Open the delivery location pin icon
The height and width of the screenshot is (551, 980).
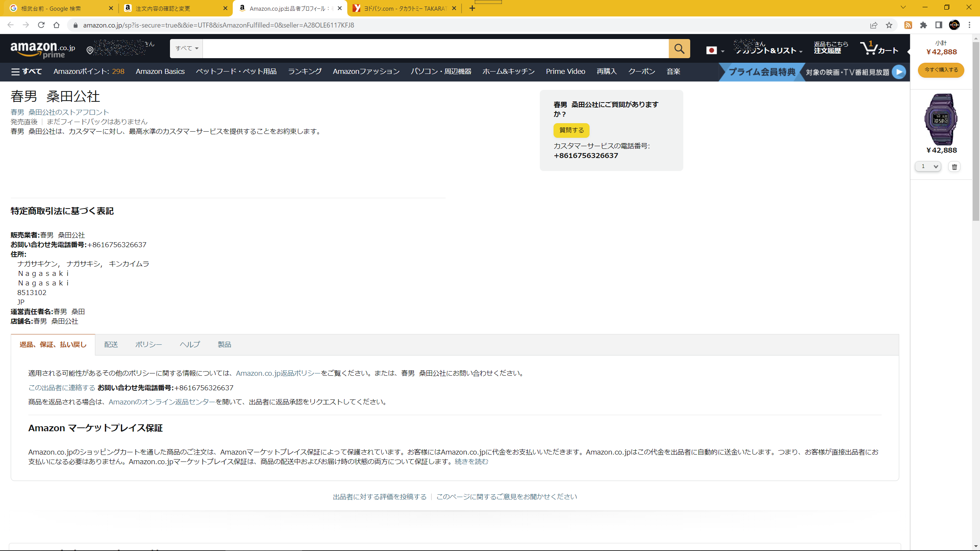coord(90,50)
